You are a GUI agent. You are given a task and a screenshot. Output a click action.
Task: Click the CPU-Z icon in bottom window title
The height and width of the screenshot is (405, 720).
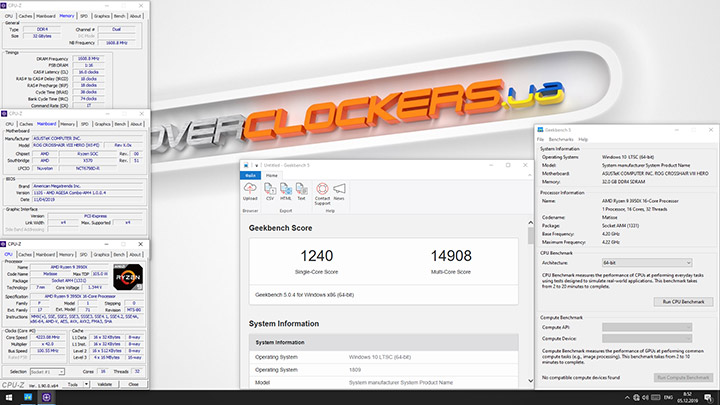coord(4,244)
